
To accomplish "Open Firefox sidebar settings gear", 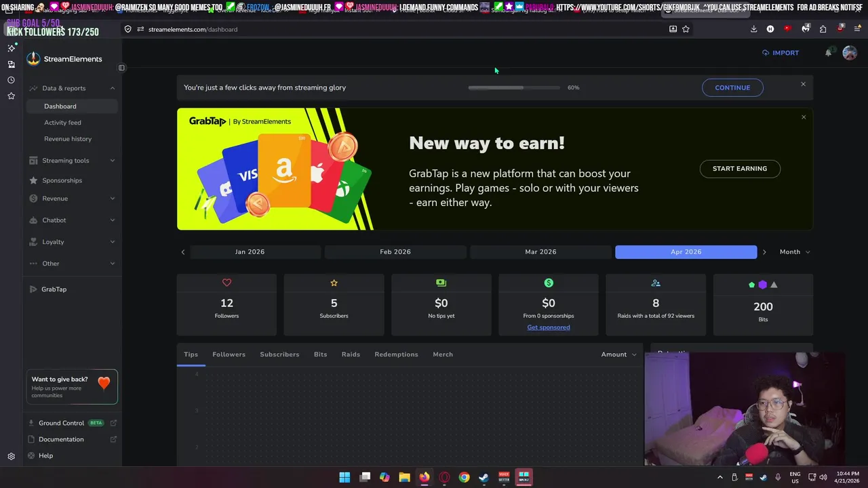I will tap(11, 457).
